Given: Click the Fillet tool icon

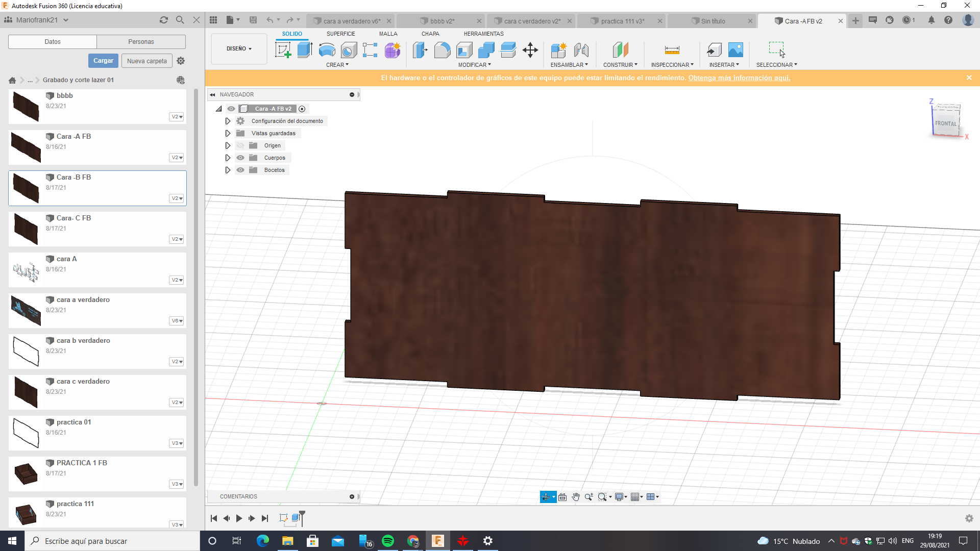Looking at the screenshot, I should point(442,50).
